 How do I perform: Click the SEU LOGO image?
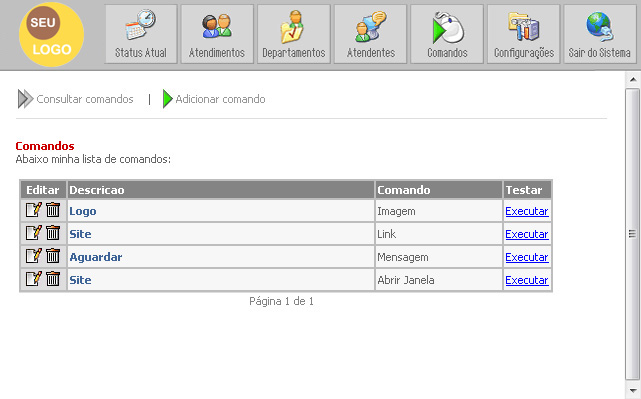click(x=52, y=35)
